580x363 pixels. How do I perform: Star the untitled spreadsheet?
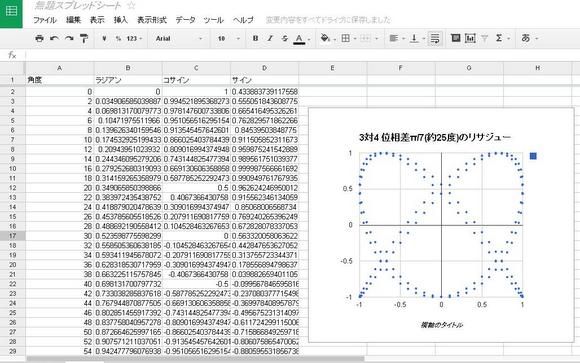tap(131, 6)
